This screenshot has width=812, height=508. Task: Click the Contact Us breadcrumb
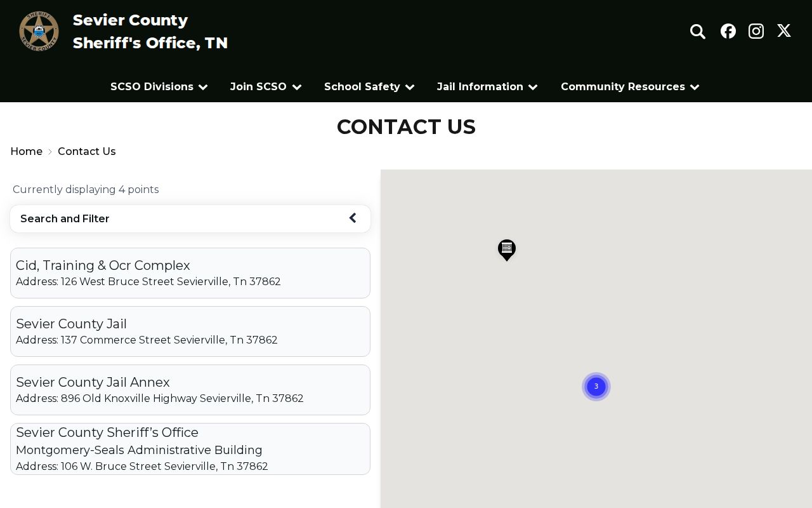click(x=87, y=151)
